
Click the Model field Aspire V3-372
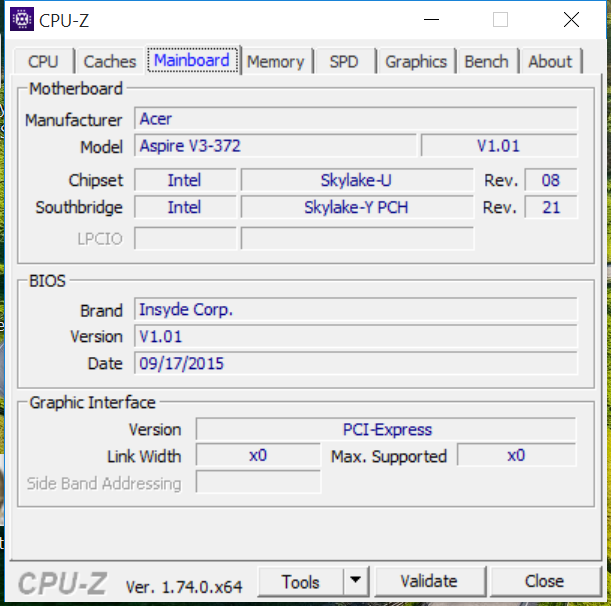coord(275,146)
